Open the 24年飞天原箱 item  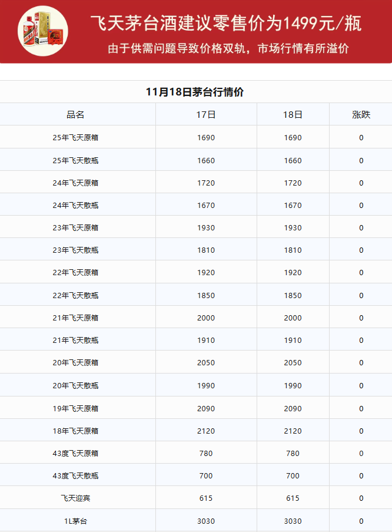(x=75, y=183)
